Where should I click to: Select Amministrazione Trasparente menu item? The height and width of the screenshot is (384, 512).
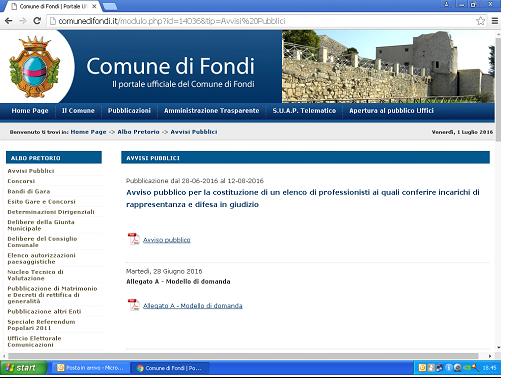pyautogui.click(x=211, y=111)
